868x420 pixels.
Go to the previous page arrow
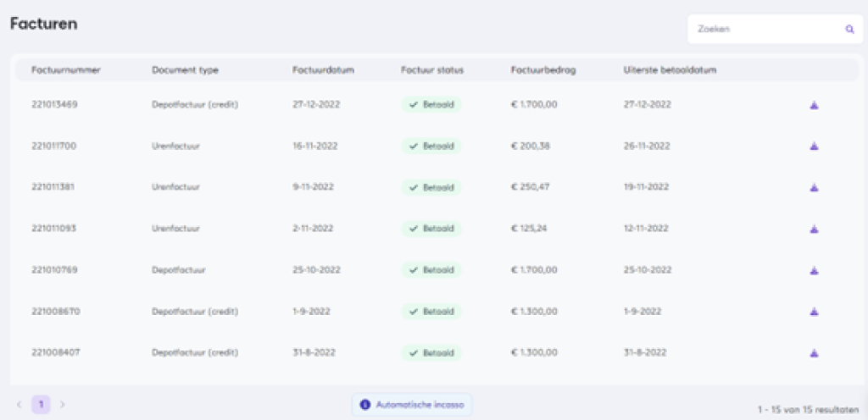(x=19, y=405)
